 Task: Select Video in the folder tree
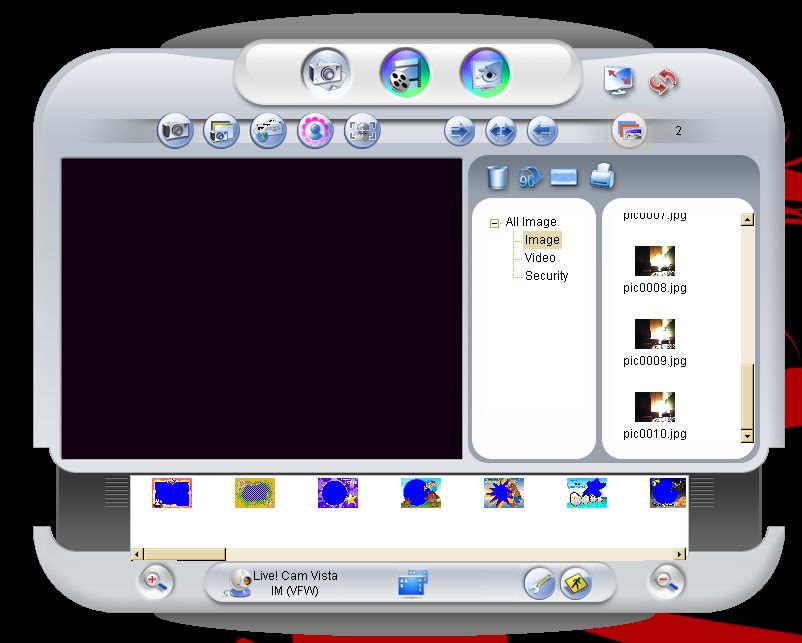click(540, 258)
